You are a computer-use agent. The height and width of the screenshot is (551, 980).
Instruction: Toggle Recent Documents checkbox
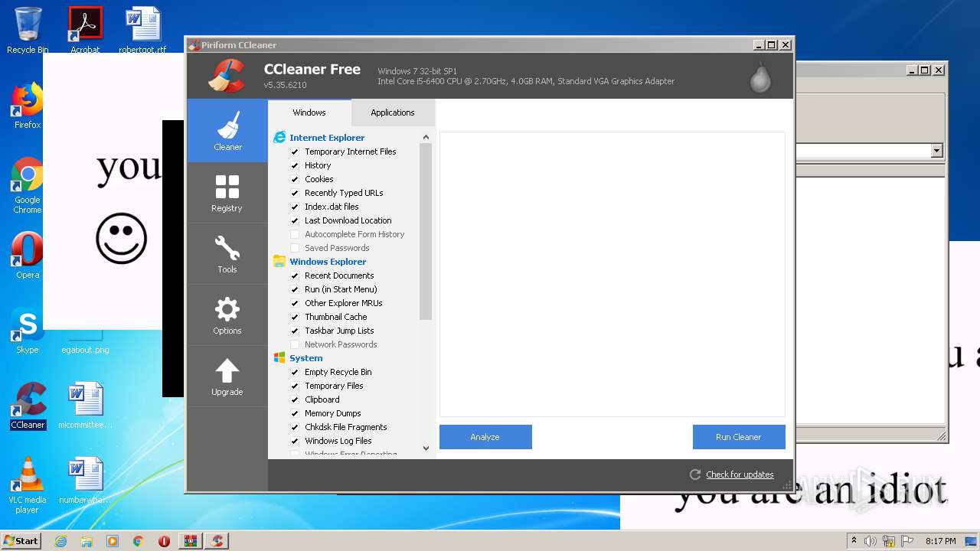(x=295, y=275)
